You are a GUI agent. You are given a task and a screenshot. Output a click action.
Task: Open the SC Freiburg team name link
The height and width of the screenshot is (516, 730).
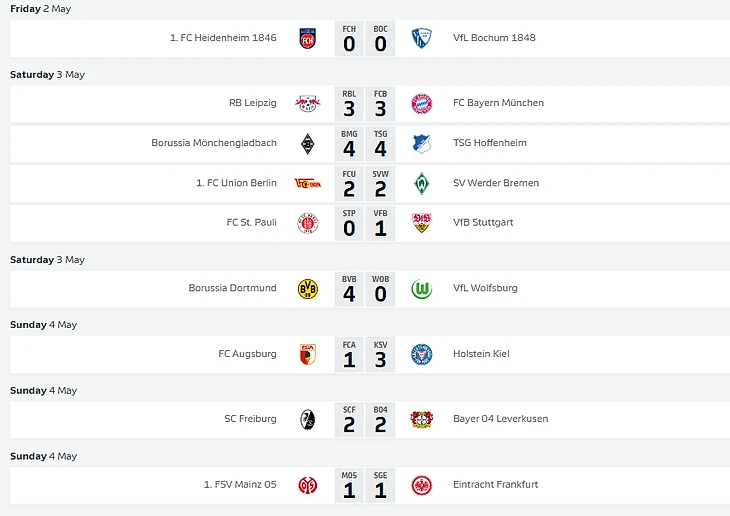[x=250, y=419]
